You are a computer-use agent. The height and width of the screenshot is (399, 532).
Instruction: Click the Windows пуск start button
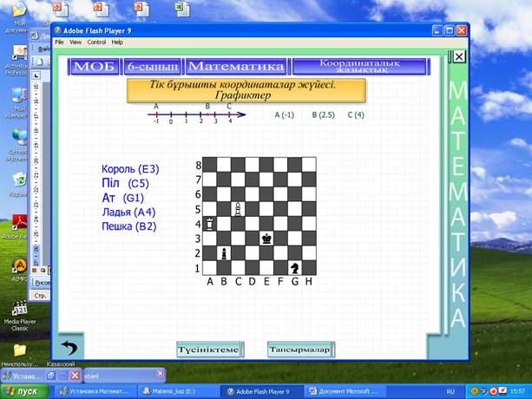point(23,391)
